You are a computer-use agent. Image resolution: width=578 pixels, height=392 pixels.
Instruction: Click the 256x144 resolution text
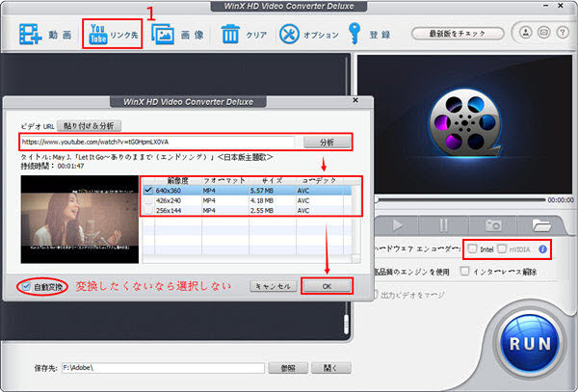pos(168,210)
